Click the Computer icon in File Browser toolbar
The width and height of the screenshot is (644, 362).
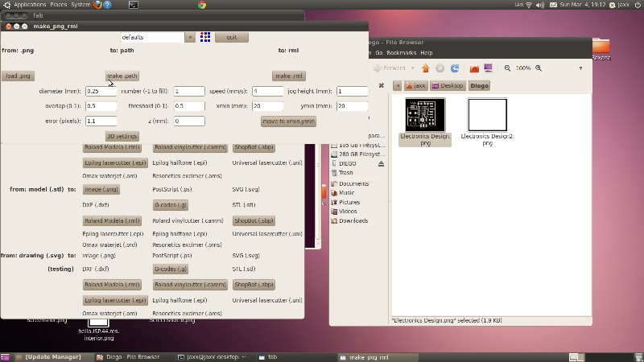tap(488, 68)
